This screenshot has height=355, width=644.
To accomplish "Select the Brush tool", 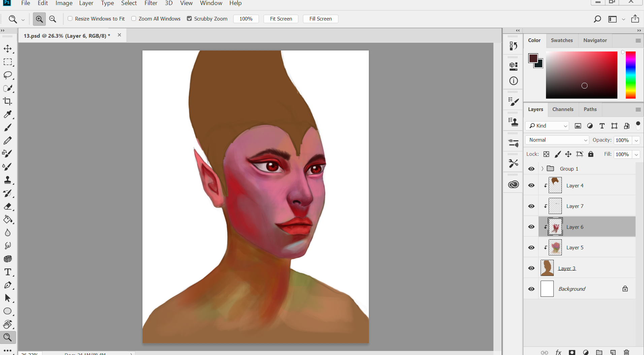I will pos(7,128).
